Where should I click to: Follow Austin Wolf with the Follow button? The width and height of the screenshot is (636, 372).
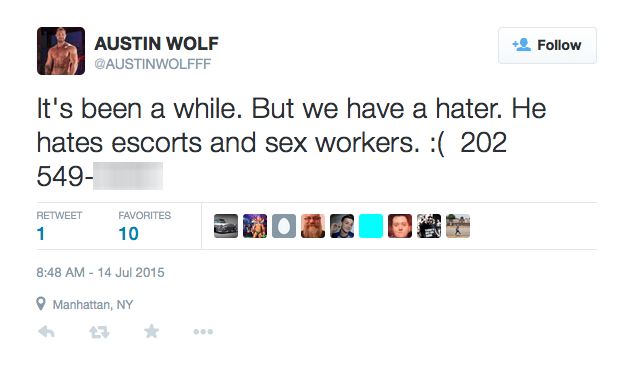pyautogui.click(x=547, y=45)
